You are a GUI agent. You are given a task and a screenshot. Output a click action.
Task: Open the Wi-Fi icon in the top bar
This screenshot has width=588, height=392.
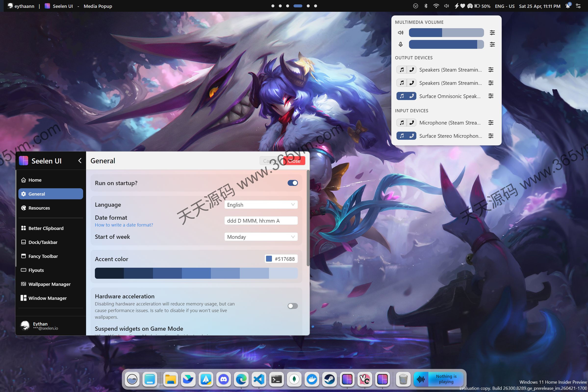coord(436,6)
